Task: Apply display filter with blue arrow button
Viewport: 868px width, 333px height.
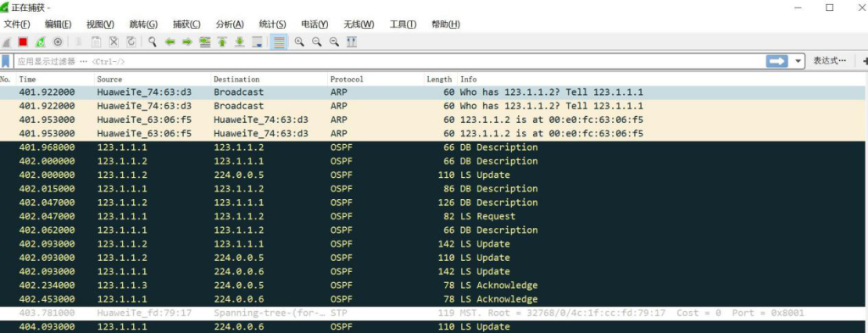Action: (776, 61)
